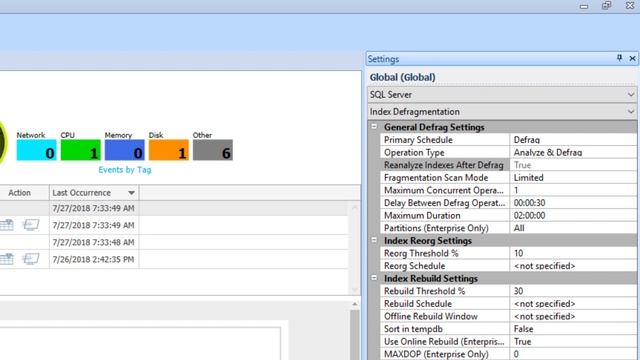The height and width of the screenshot is (360, 640).
Task: Select the Other events tile
Action: point(213,150)
